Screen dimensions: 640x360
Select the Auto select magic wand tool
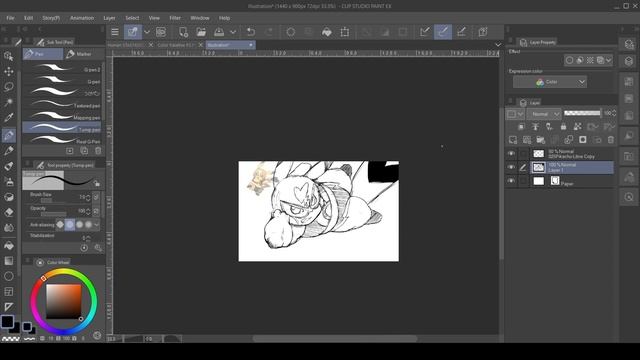(9, 102)
